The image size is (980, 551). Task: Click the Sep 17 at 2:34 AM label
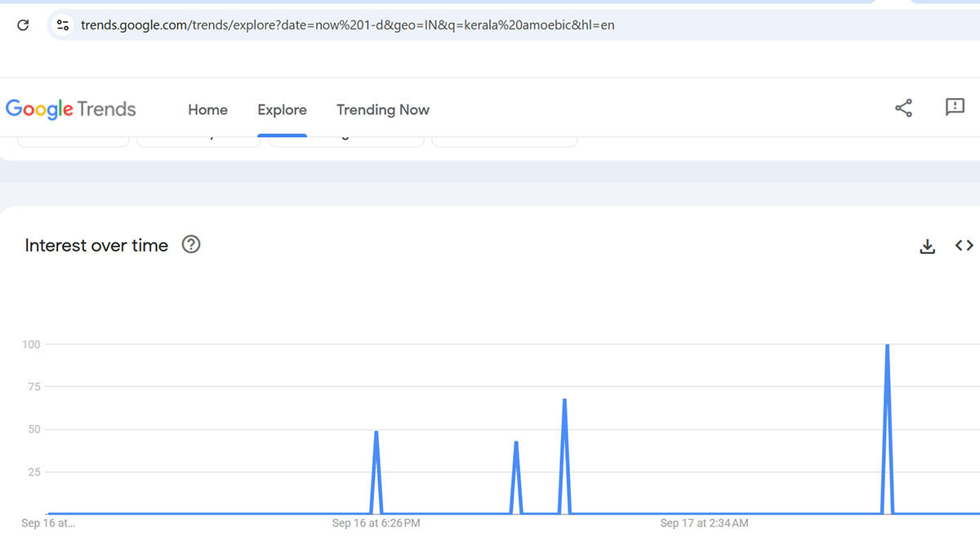point(704,523)
